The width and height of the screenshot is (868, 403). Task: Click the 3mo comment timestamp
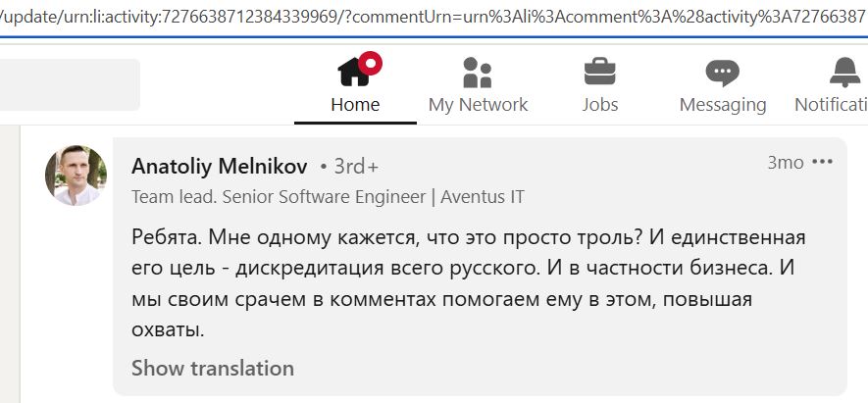click(x=785, y=162)
